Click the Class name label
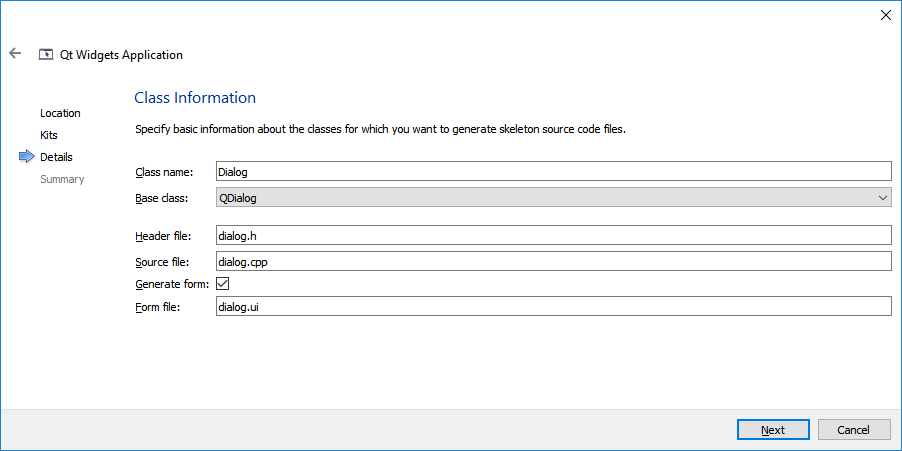Screen dimensions: 902x451 (x=164, y=172)
